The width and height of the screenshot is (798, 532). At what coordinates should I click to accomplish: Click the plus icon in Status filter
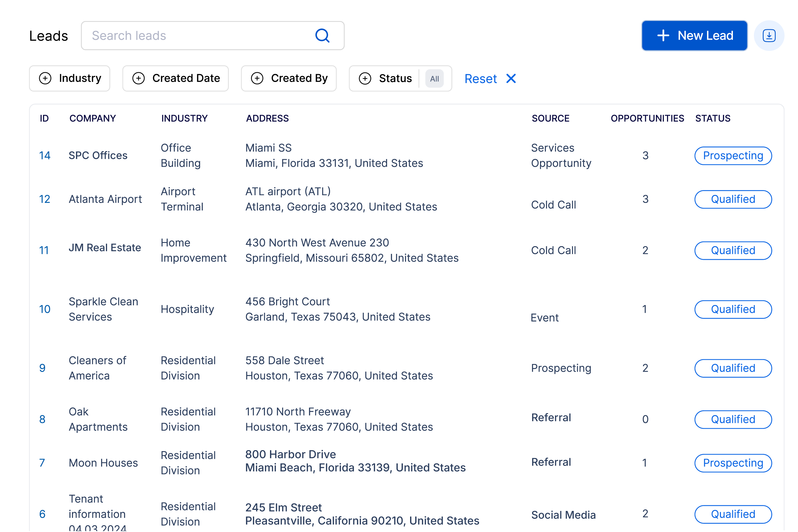point(365,78)
